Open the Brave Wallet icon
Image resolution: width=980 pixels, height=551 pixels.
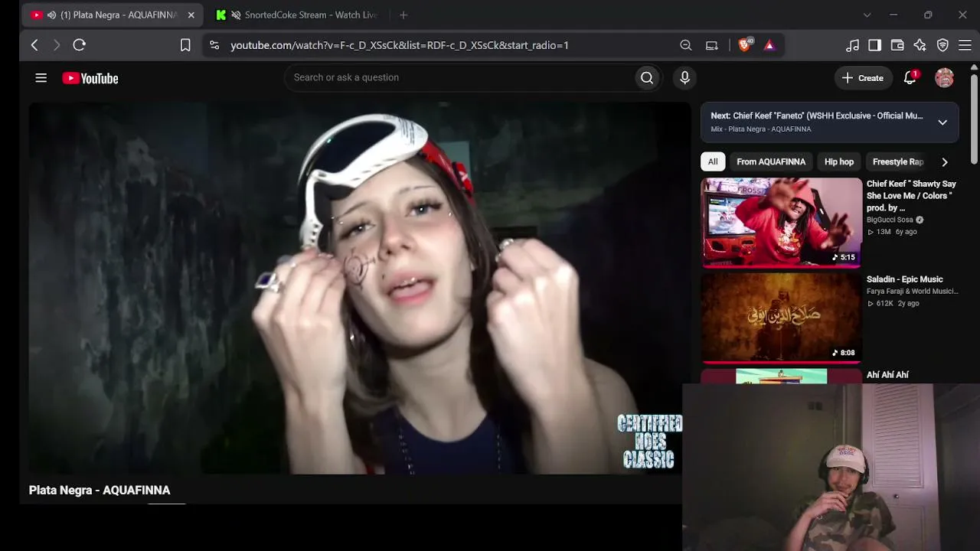(x=897, y=45)
